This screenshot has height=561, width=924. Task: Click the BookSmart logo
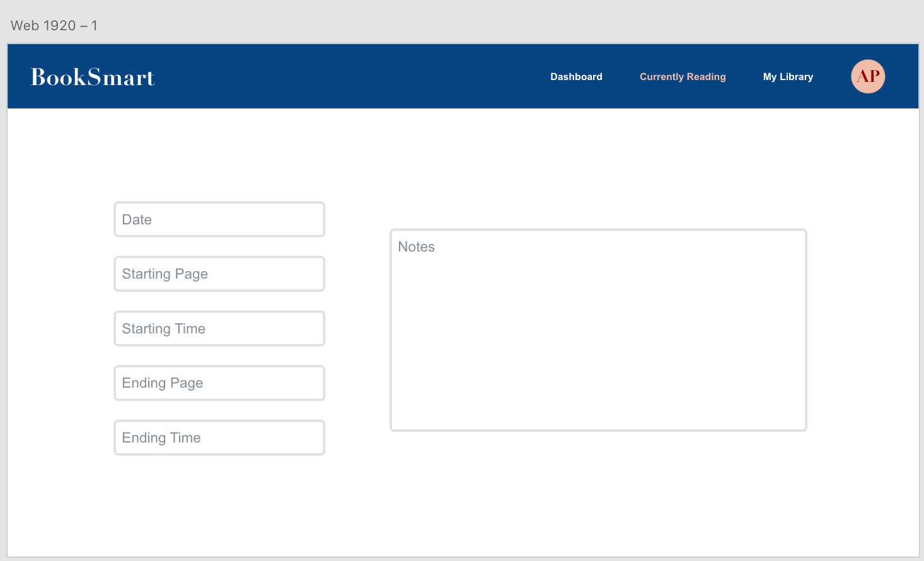click(x=93, y=77)
